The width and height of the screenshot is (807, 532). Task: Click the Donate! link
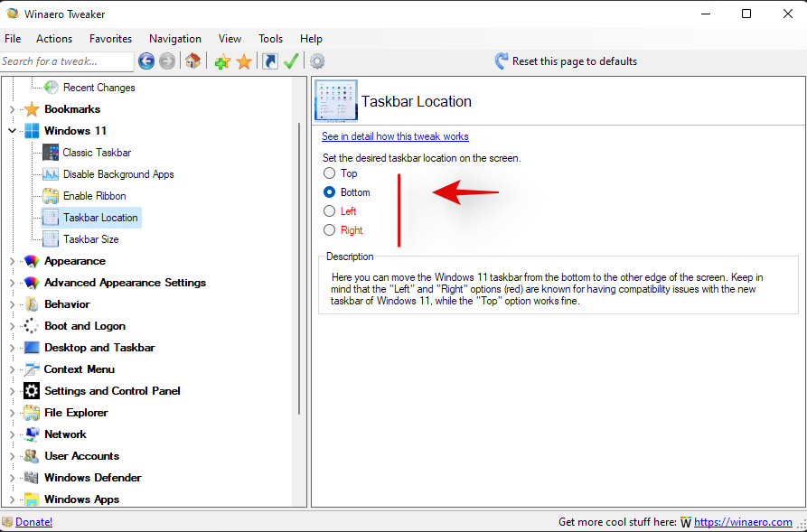34,522
